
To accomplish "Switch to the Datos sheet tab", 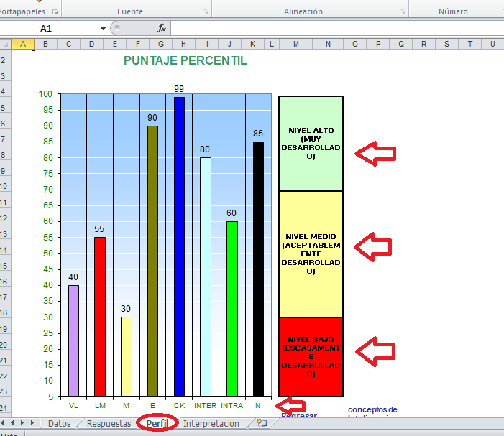I will point(59,424).
